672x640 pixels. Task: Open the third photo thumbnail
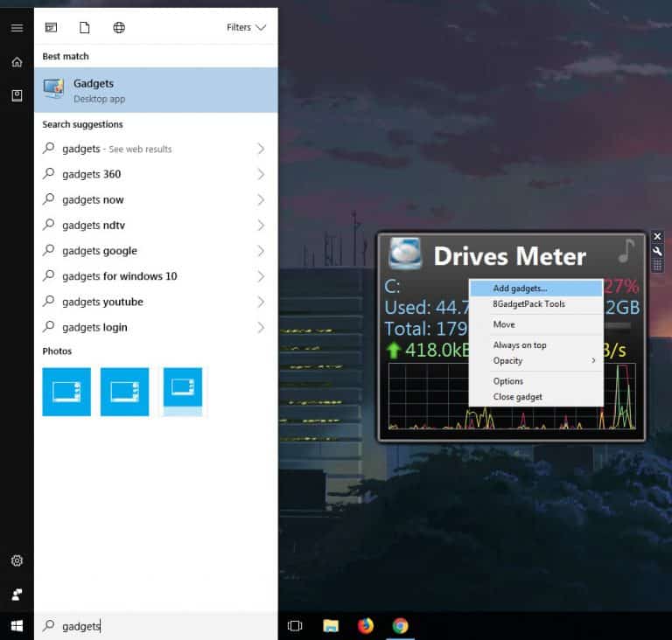[183, 392]
